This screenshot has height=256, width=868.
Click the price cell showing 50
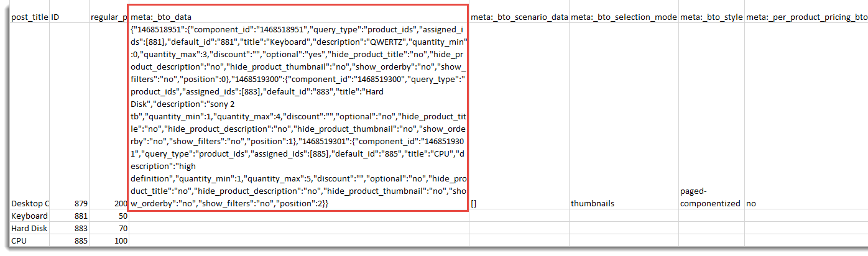(108, 216)
